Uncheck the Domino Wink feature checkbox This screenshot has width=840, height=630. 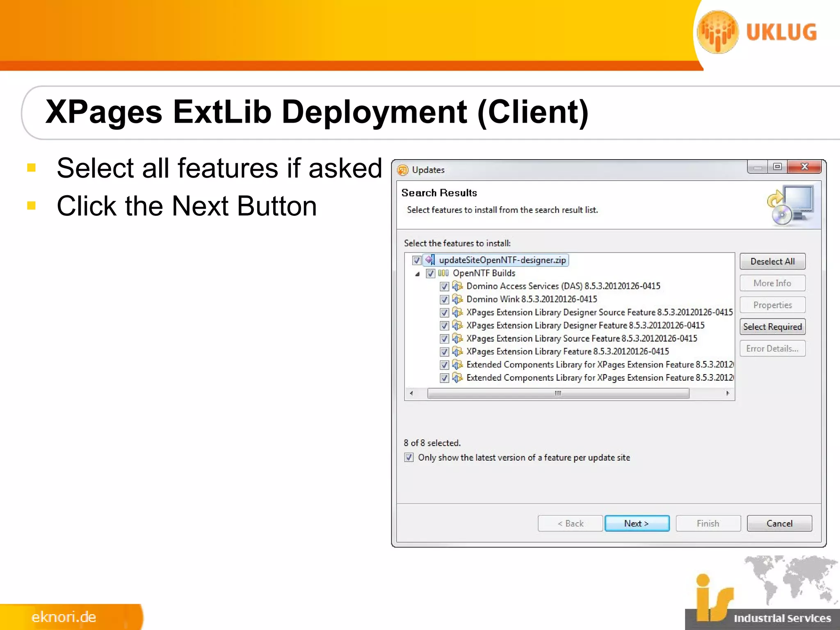point(444,299)
